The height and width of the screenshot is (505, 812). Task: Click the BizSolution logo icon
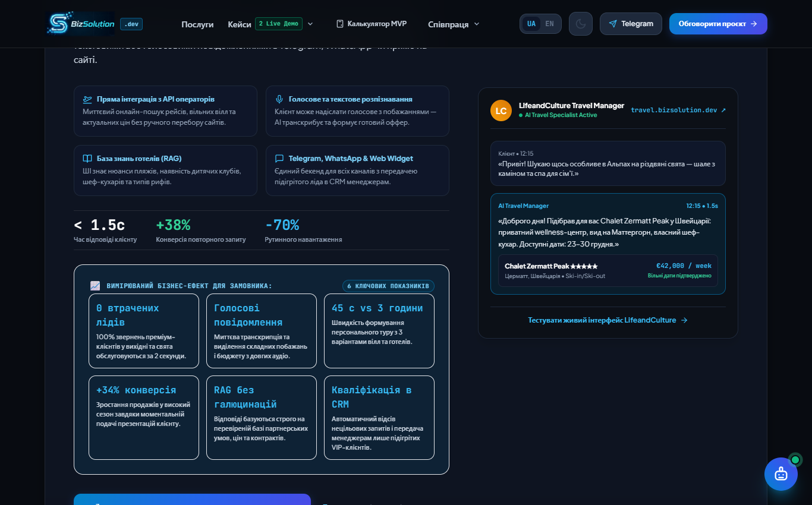tap(59, 24)
